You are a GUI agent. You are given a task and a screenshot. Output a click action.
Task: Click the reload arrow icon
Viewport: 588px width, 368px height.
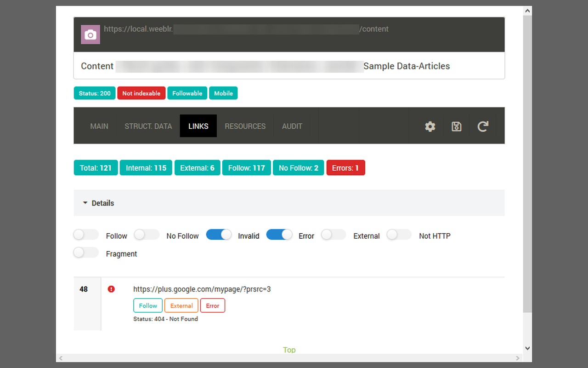tap(483, 126)
